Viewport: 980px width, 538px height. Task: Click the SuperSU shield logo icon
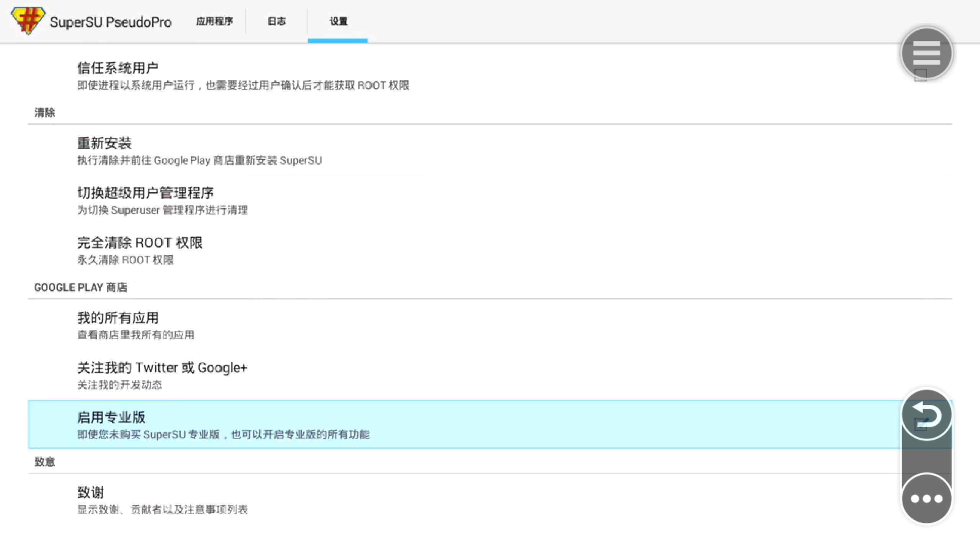(x=28, y=21)
